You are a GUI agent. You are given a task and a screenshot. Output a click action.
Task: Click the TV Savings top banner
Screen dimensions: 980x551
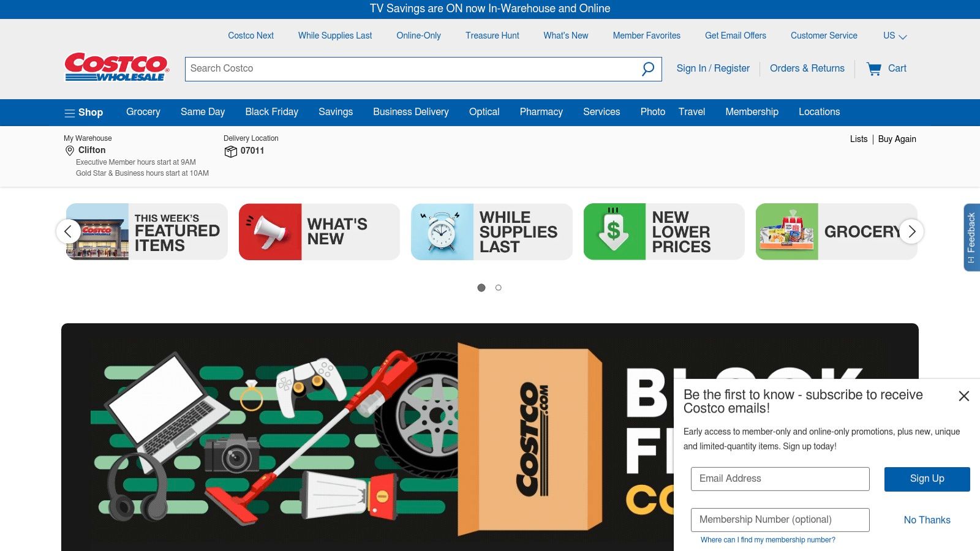[490, 9]
